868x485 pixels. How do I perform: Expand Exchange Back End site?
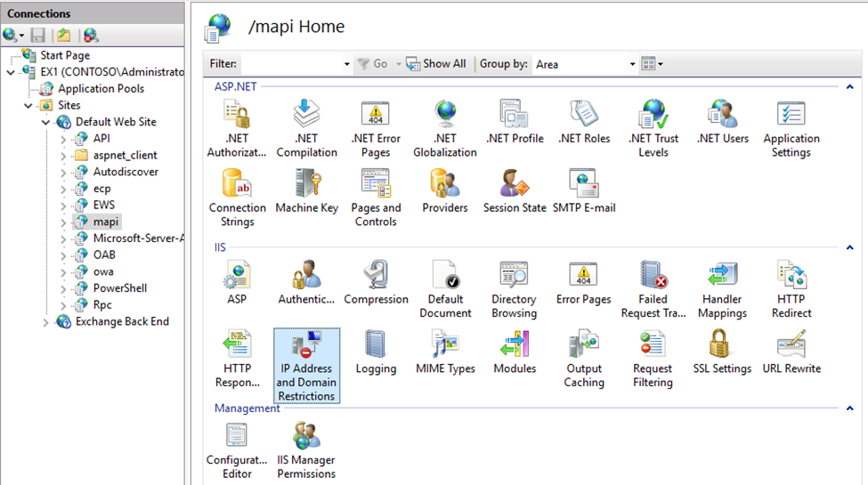pyautogui.click(x=46, y=322)
